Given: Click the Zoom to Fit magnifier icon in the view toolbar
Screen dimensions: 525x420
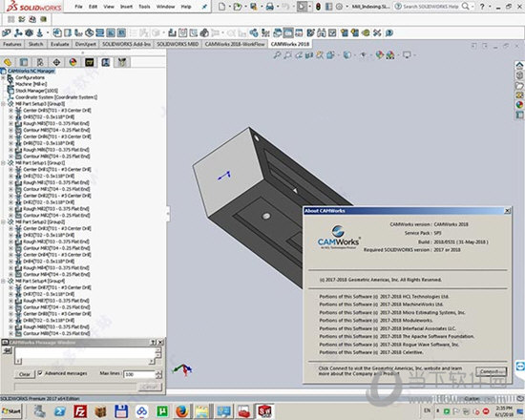Looking at the screenshot, I should tap(277, 55).
